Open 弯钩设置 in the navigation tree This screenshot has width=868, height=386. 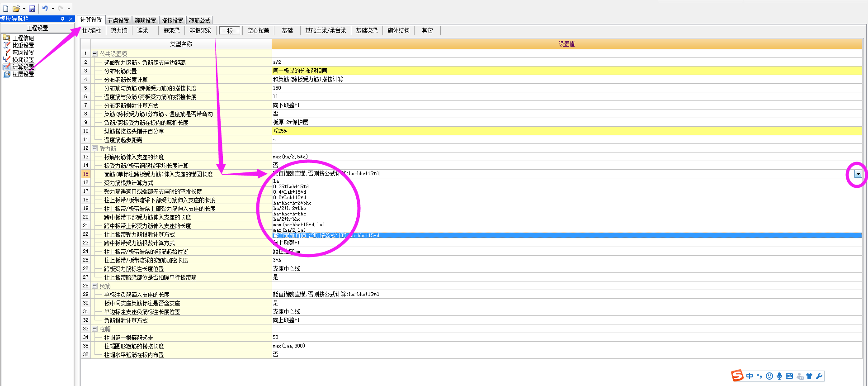click(23, 52)
